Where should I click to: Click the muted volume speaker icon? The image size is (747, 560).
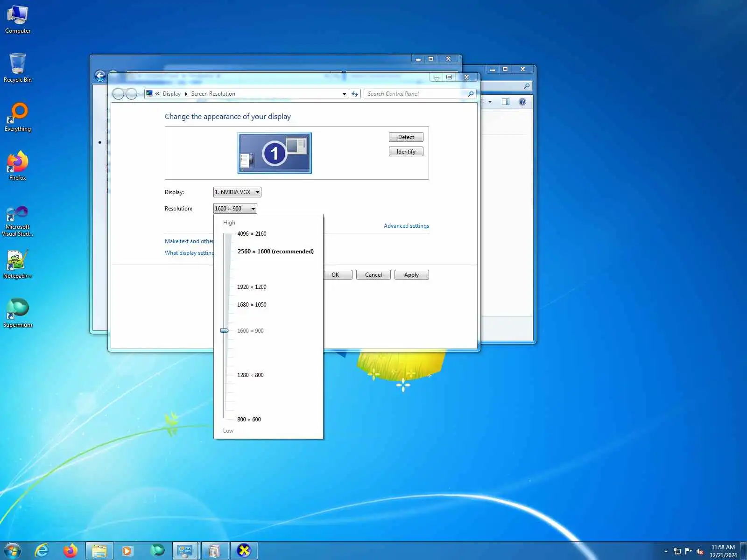click(x=700, y=551)
